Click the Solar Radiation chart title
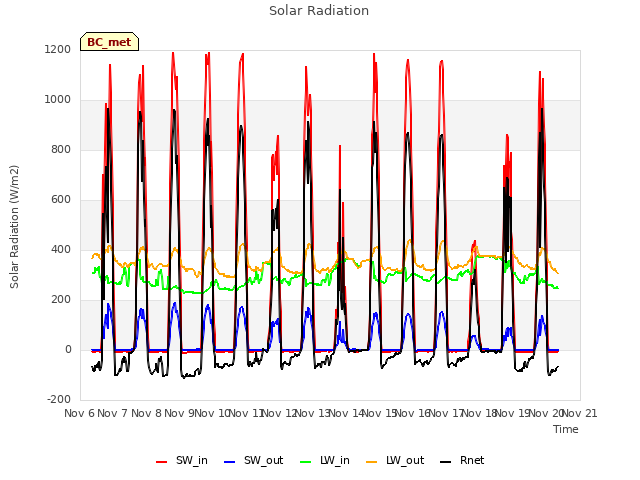 [319, 11]
